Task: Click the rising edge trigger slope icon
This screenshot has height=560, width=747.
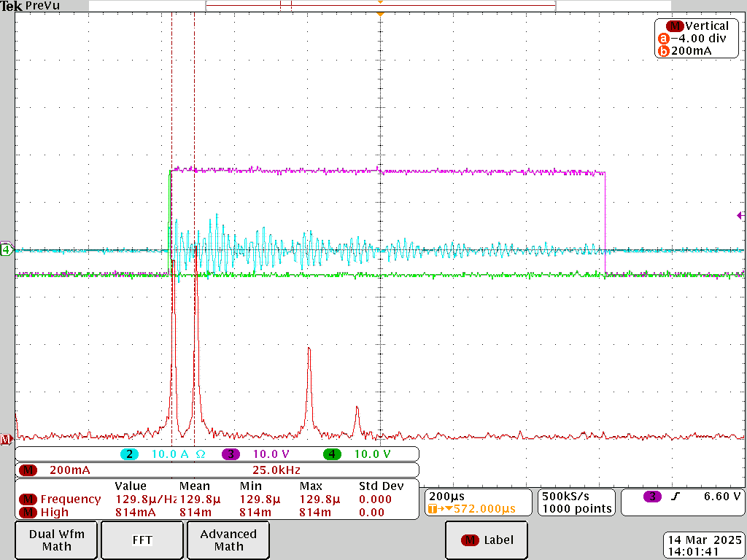Action: (676, 497)
